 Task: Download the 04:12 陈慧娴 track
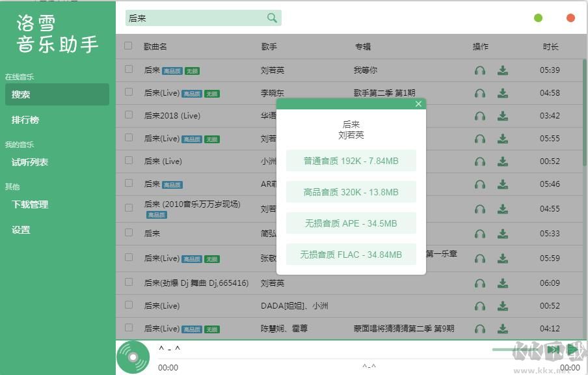503,329
